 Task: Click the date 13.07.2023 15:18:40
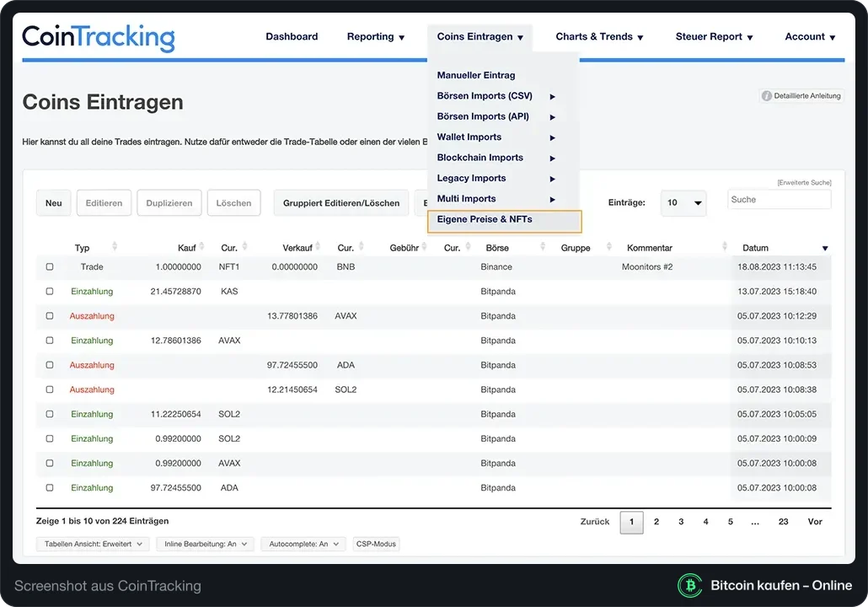[777, 292]
